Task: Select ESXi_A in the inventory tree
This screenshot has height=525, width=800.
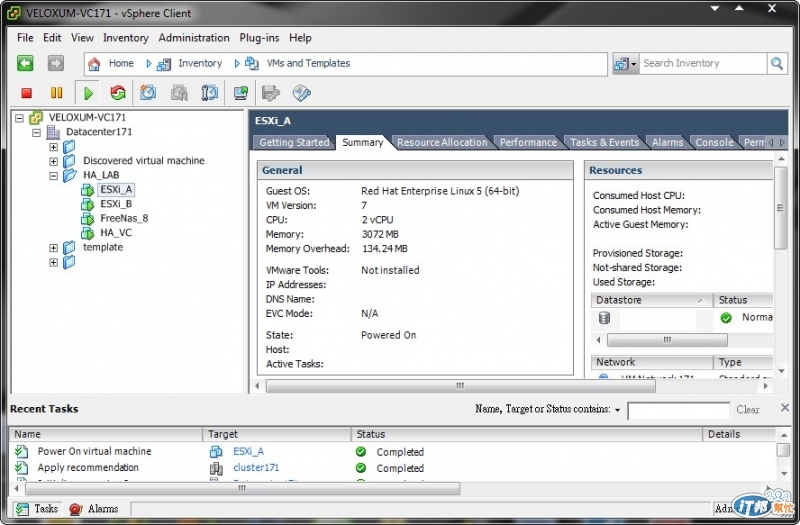Action: pyautogui.click(x=116, y=190)
